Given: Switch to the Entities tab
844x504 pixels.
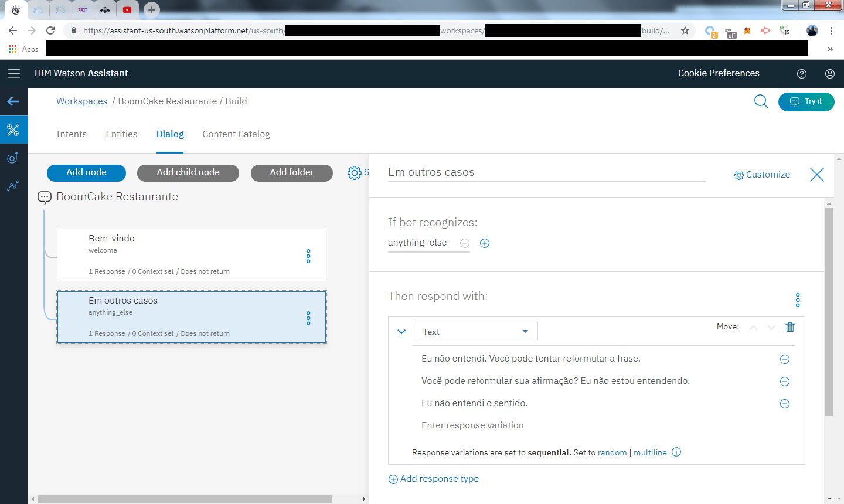Looking at the screenshot, I should click(x=121, y=134).
